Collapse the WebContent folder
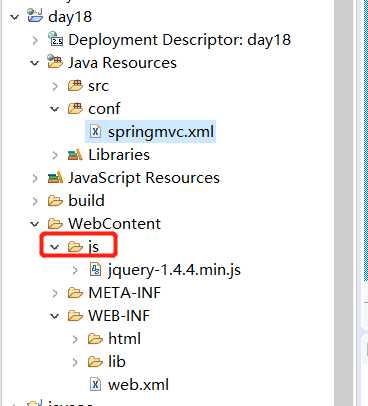 click(x=35, y=224)
